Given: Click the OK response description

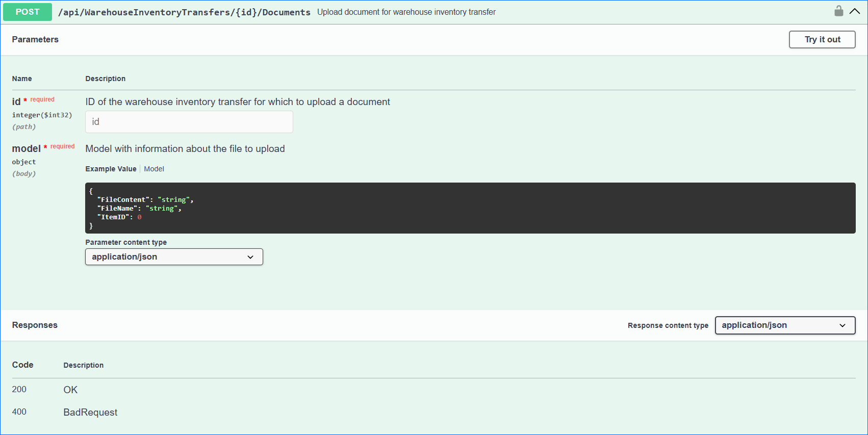Looking at the screenshot, I should click(x=70, y=390).
